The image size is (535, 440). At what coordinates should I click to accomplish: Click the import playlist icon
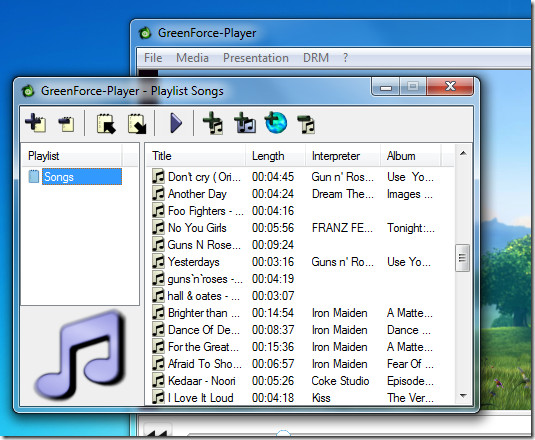point(106,123)
